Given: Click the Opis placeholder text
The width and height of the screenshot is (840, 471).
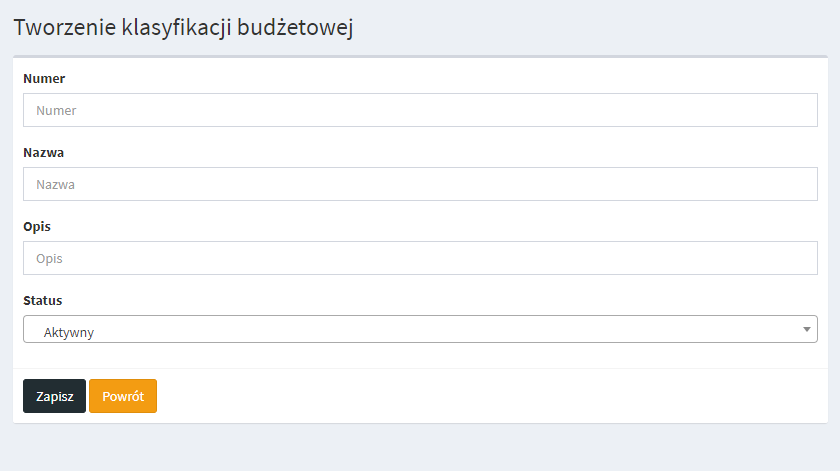Looking at the screenshot, I should click(49, 259).
